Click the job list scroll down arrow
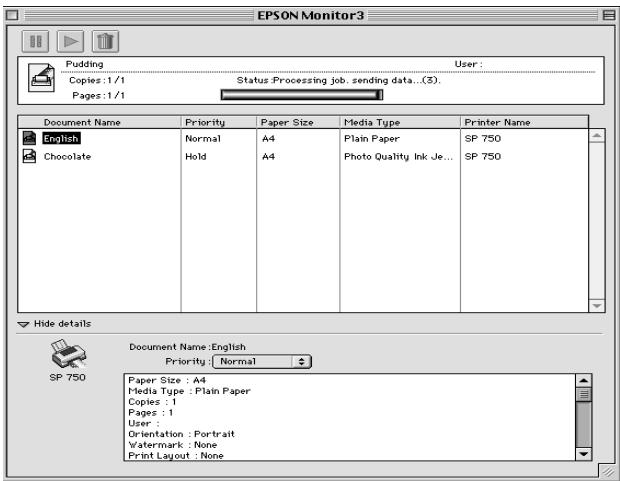This screenshot has height=481, width=620. 597,305
